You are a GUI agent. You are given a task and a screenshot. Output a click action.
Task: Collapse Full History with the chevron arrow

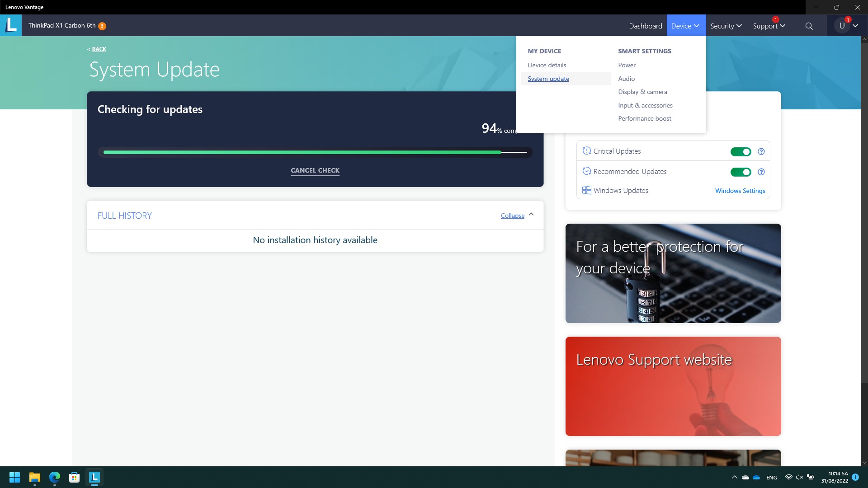[x=531, y=215]
